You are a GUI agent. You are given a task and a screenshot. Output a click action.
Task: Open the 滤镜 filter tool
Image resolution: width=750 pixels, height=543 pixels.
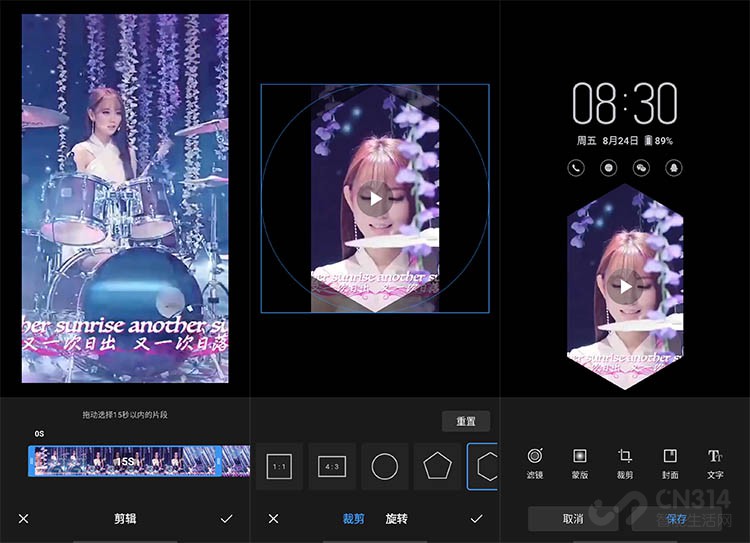[x=535, y=464]
